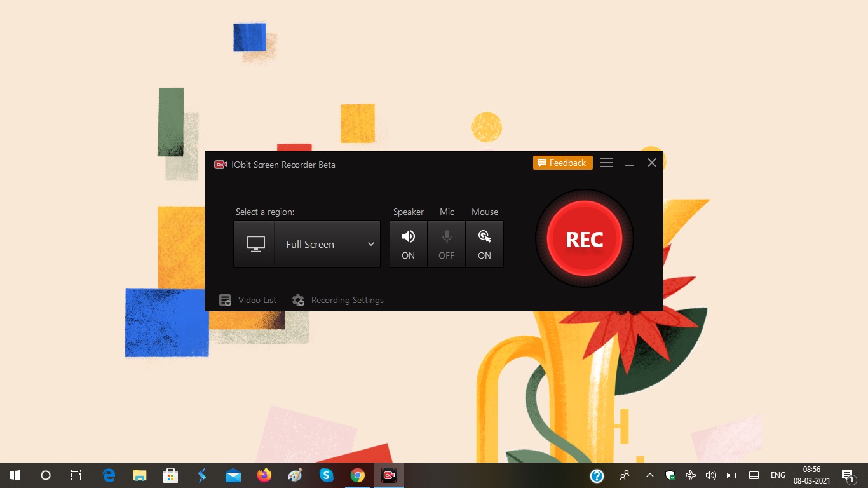The width and height of the screenshot is (868, 488).
Task: Toggle the Speaker audio ON button
Action: click(409, 244)
